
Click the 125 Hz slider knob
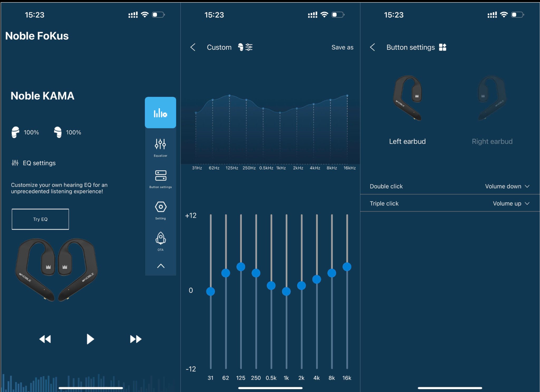pos(241,267)
